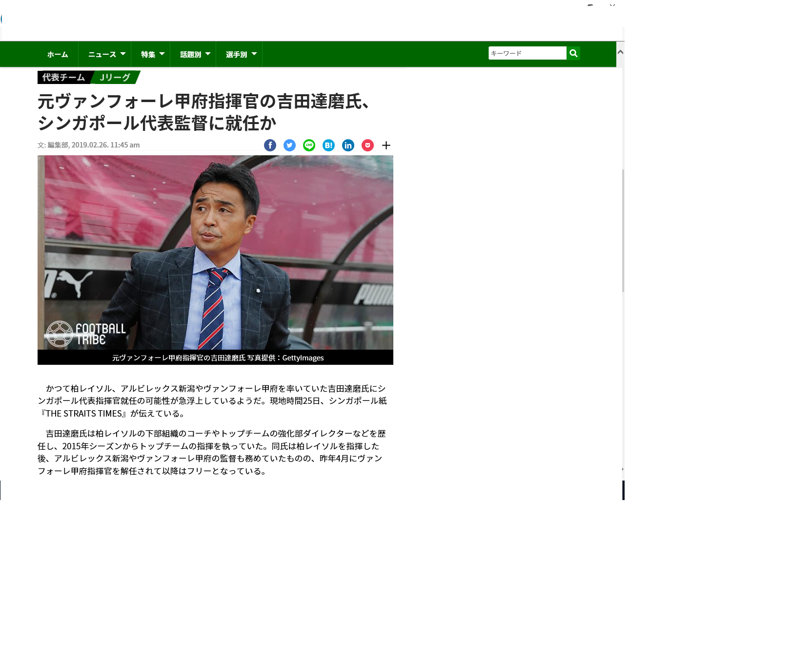Click the article photo of the coach

click(215, 252)
